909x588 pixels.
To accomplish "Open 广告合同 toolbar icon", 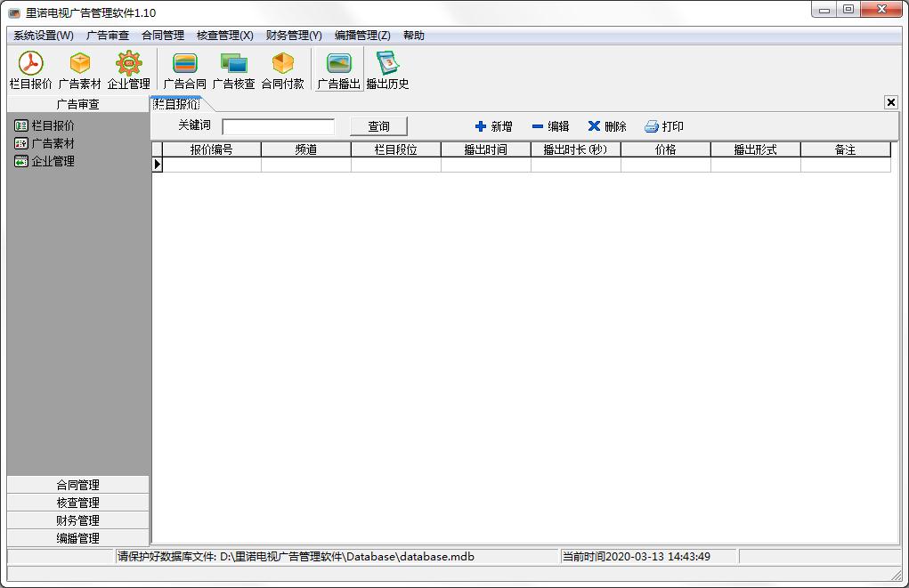I will [x=185, y=69].
